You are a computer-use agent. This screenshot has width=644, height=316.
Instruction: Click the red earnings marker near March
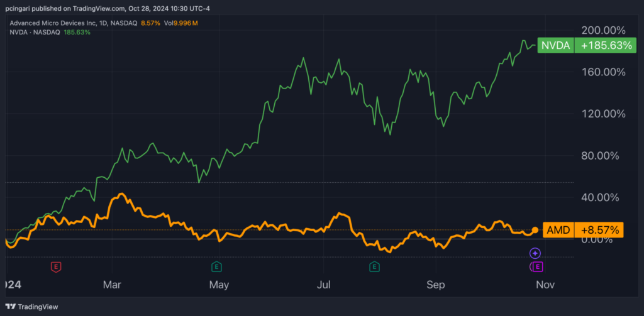tap(56, 267)
